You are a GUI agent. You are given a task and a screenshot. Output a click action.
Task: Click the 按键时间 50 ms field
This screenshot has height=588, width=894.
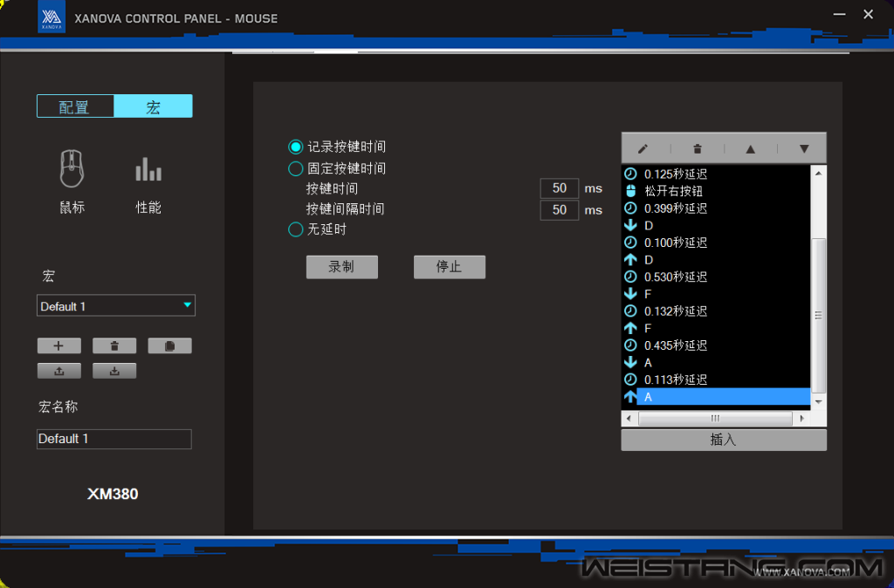560,188
